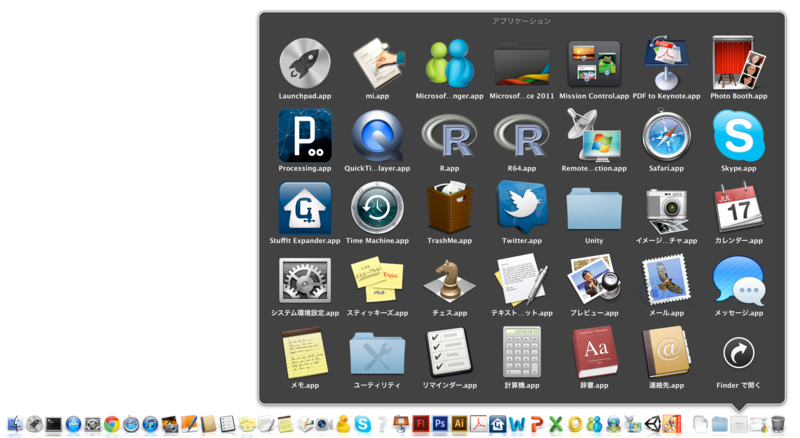Open the Trash in the Dock

pos(778,424)
